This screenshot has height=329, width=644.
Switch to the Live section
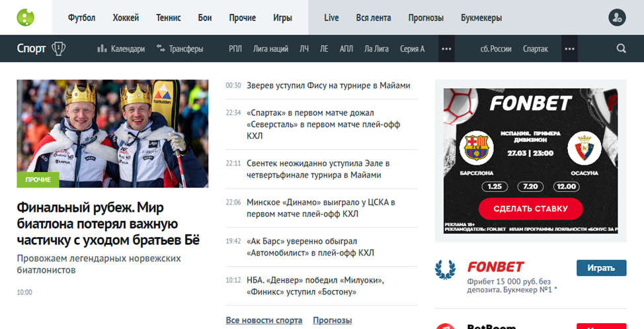pos(331,18)
